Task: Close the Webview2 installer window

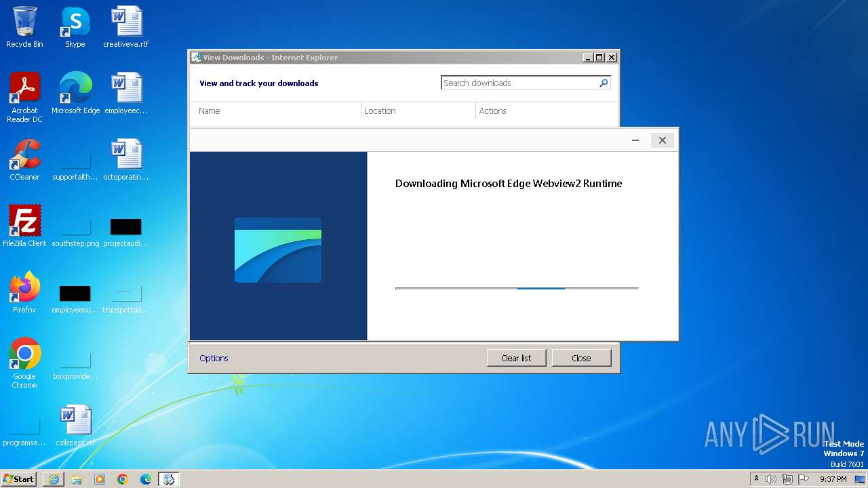Action: coord(663,140)
